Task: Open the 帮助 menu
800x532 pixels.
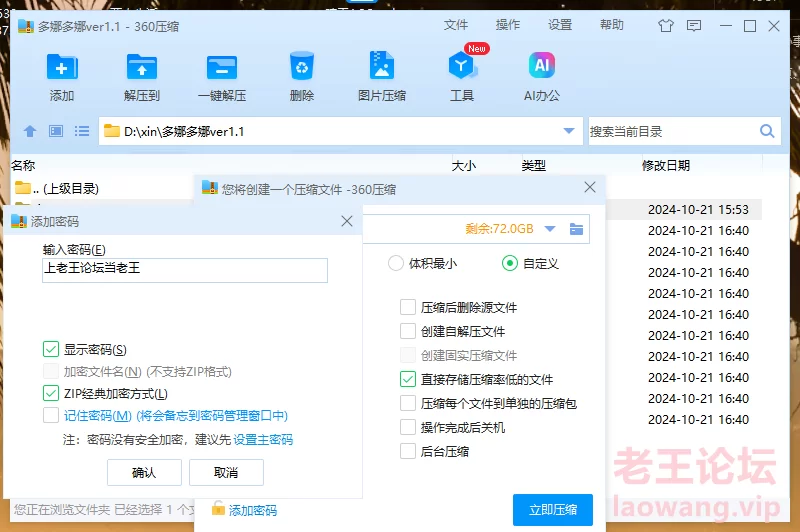Action: point(612,25)
